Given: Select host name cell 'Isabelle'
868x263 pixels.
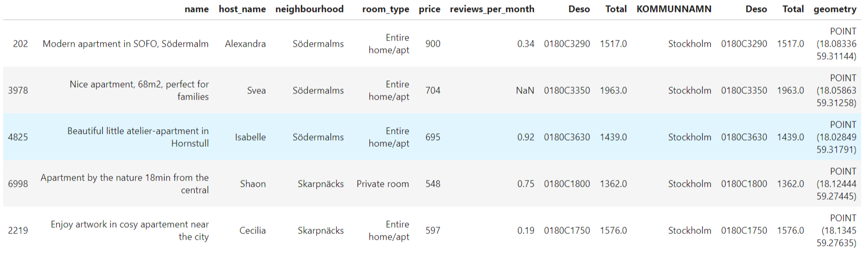Looking at the screenshot, I should (250, 137).
